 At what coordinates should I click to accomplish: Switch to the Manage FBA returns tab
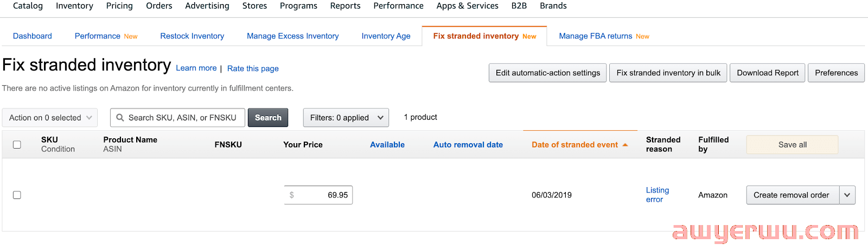(604, 36)
